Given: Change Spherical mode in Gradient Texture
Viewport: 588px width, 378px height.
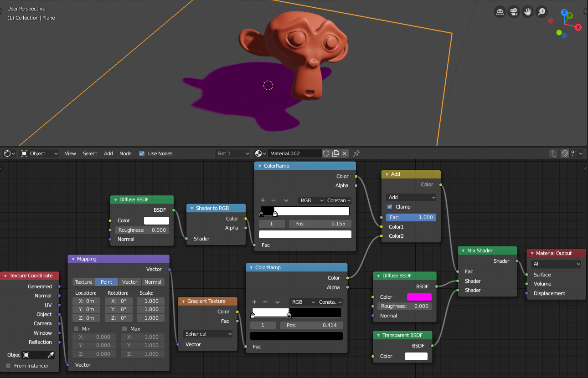Looking at the screenshot, I should 207,334.
